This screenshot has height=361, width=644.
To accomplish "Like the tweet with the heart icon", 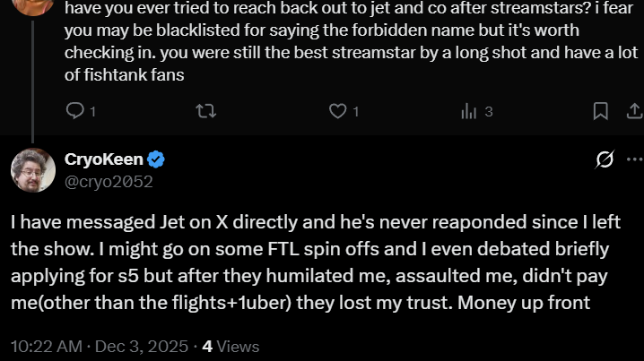I will [337, 111].
